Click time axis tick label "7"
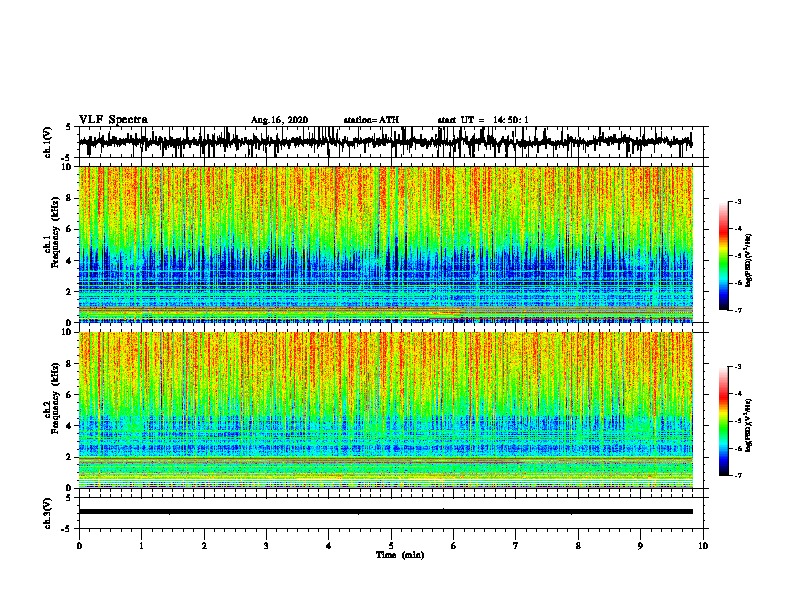792x612 pixels. click(516, 546)
